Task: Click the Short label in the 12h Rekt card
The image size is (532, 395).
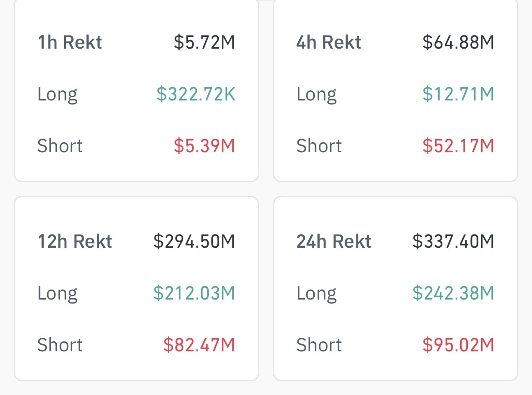Action: (x=60, y=345)
